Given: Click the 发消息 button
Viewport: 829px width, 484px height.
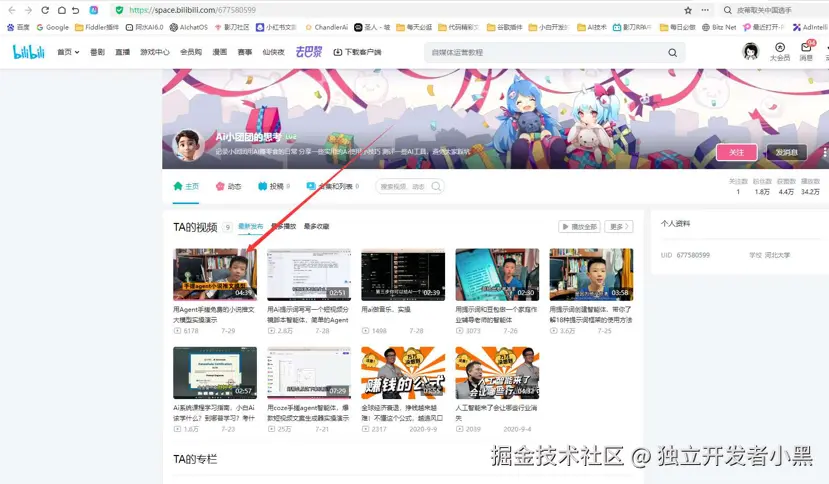Looking at the screenshot, I should pyautogui.click(x=788, y=152).
